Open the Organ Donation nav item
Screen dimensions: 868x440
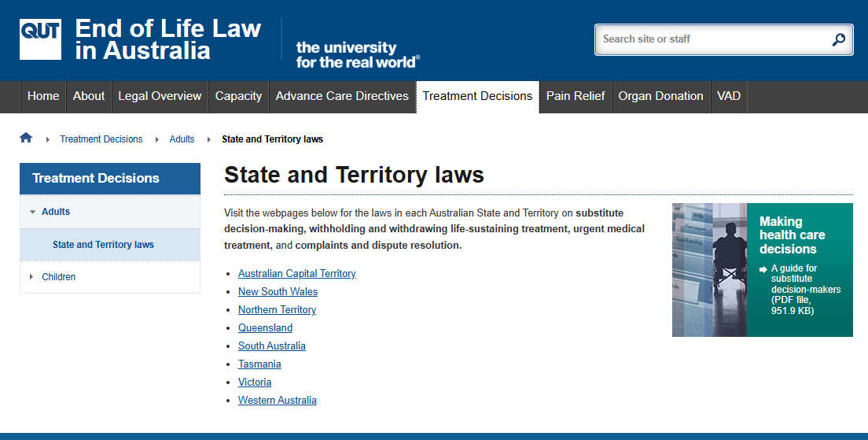click(x=661, y=97)
